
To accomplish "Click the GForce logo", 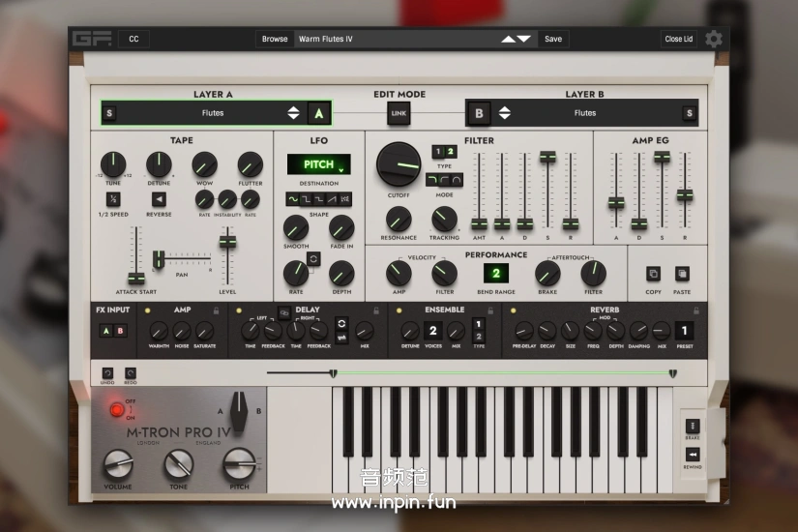I will click(x=92, y=39).
